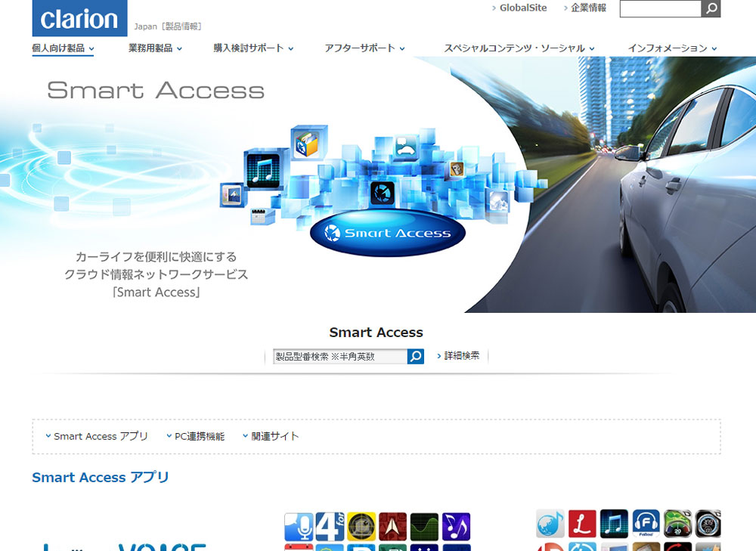Click the Clarion logo
Screen dimensions: 756x551
tap(79, 18)
